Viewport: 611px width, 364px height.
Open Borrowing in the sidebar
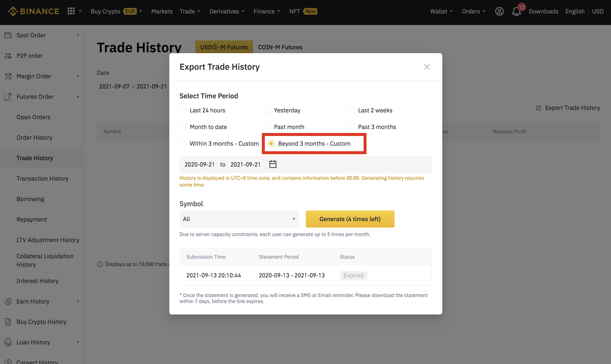[30, 199]
